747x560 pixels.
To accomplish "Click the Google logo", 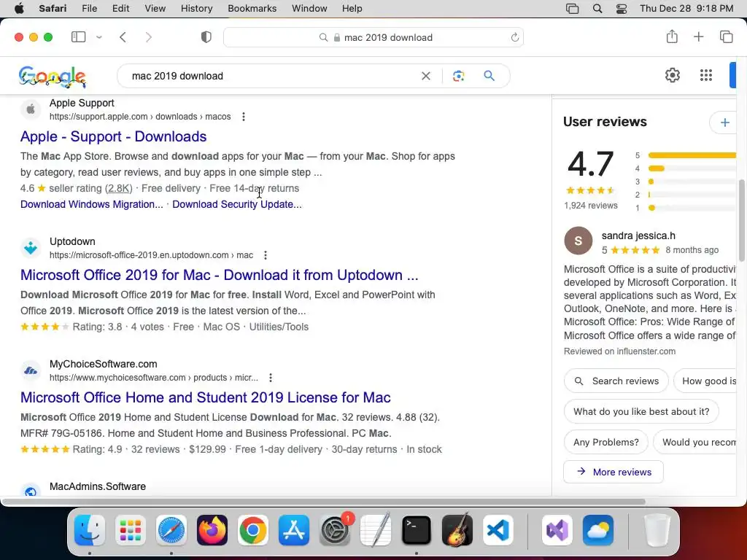I will click(53, 76).
